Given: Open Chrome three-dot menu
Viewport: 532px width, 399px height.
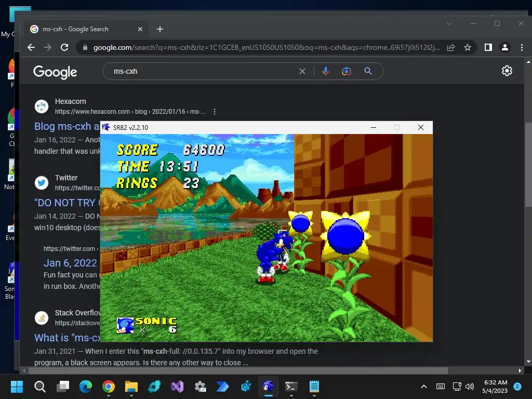Looking at the screenshot, I should click(522, 47).
